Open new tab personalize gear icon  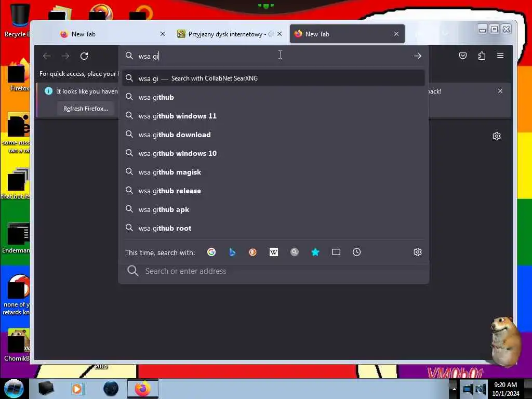(497, 137)
